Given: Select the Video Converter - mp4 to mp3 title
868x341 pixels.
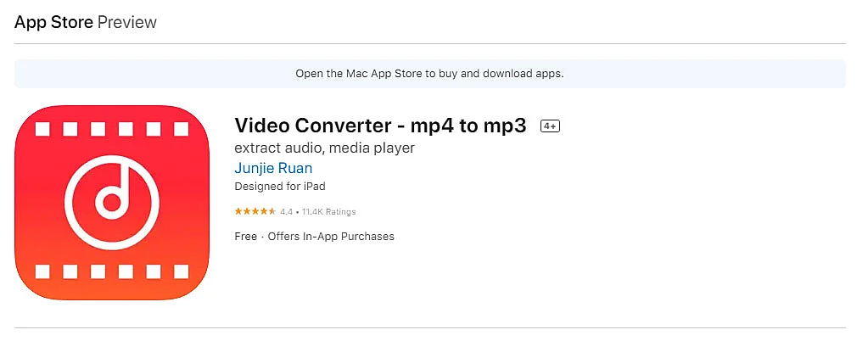Looking at the screenshot, I should click(x=380, y=126).
